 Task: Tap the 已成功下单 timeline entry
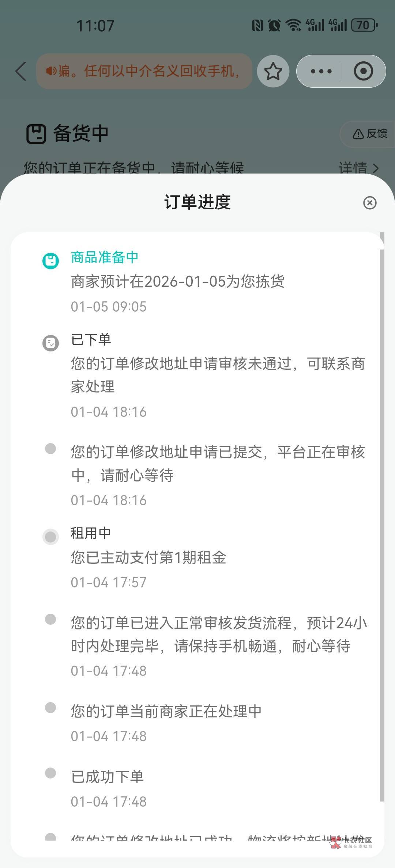(107, 777)
